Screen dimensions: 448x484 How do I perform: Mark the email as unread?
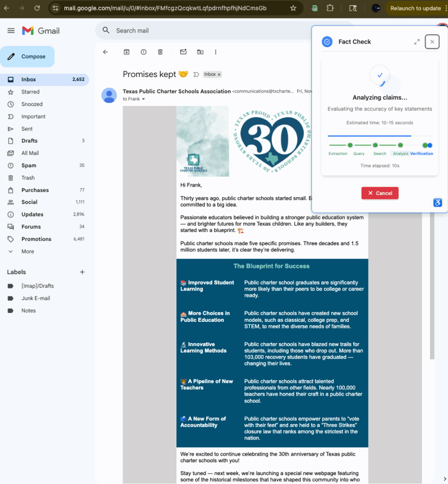point(183,52)
